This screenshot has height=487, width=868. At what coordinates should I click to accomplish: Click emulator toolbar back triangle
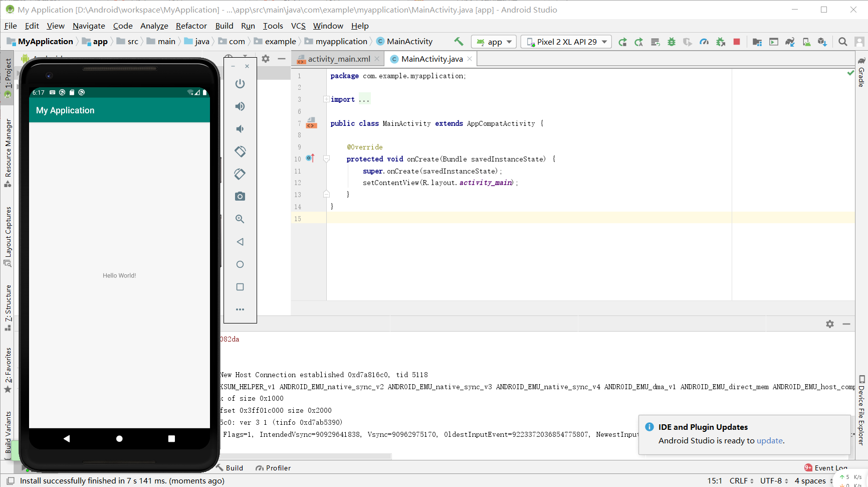coord(240,242)
